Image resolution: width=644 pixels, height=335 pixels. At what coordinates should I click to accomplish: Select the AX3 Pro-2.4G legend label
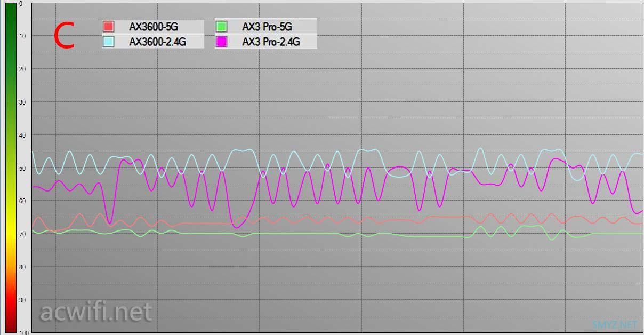271,42
